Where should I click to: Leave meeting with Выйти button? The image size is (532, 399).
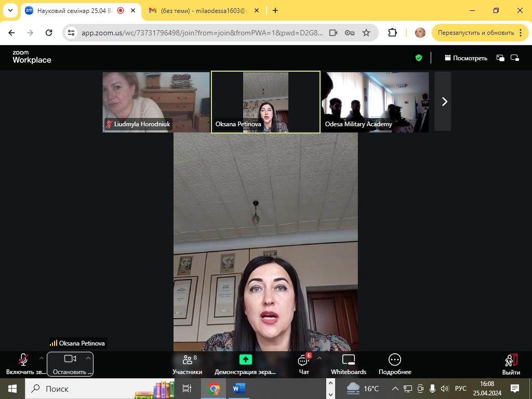(x=511, y=364)
